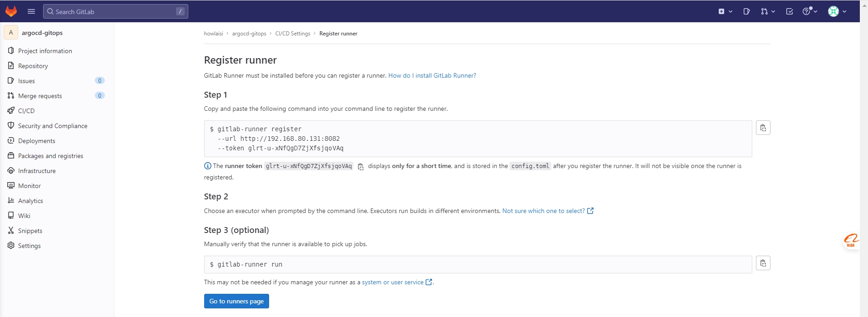Click the floating 1688 extension icon
868x317 pixels.
click(851, 240)
